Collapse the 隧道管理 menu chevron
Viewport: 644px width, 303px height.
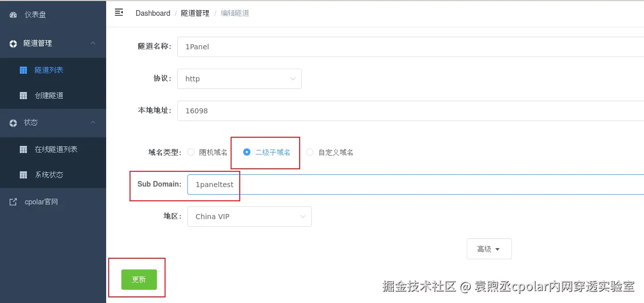tap(93, 43)
